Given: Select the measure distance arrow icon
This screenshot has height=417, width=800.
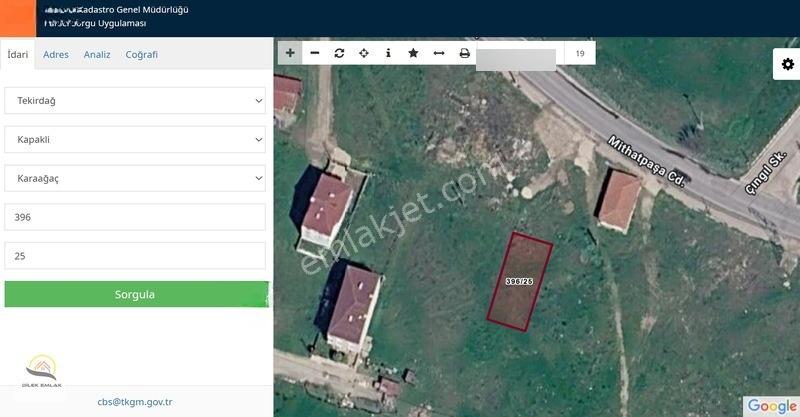Looking at the screenshot, I should click(439, 53).
